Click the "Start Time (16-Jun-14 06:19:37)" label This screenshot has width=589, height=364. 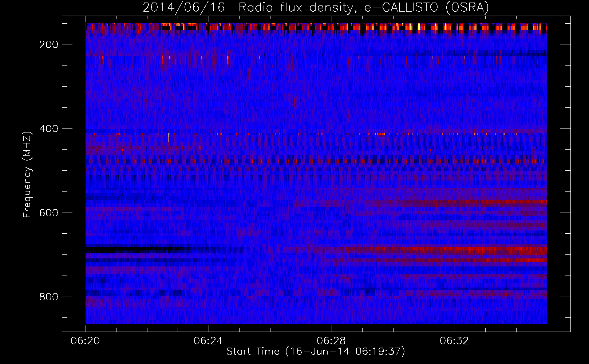tap(316, 352)
